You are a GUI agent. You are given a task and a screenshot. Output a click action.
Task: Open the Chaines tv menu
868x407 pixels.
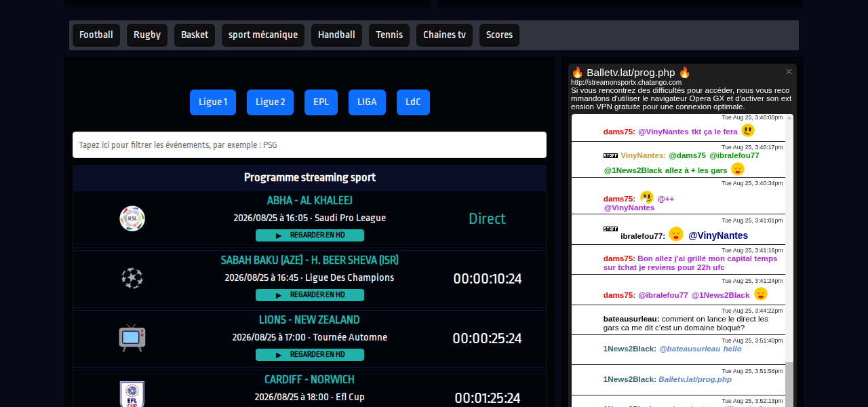[x=444, y=35]
